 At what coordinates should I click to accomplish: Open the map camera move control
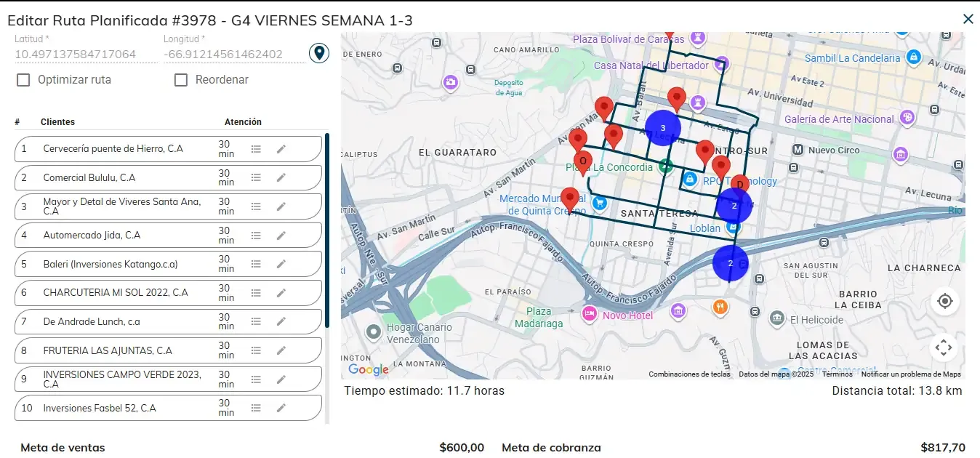click(x=944, y=347)
